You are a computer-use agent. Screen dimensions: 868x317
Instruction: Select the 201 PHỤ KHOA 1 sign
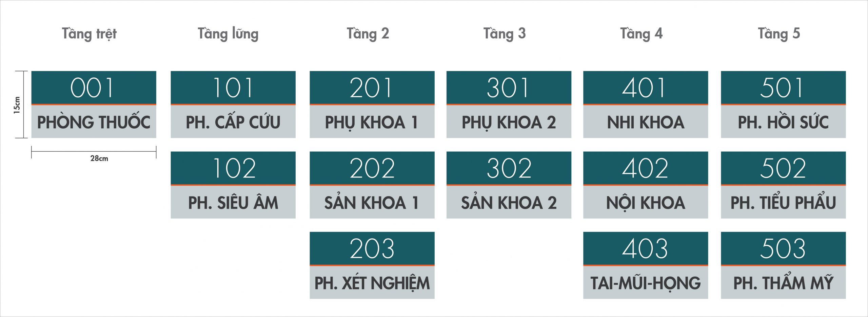372,104
